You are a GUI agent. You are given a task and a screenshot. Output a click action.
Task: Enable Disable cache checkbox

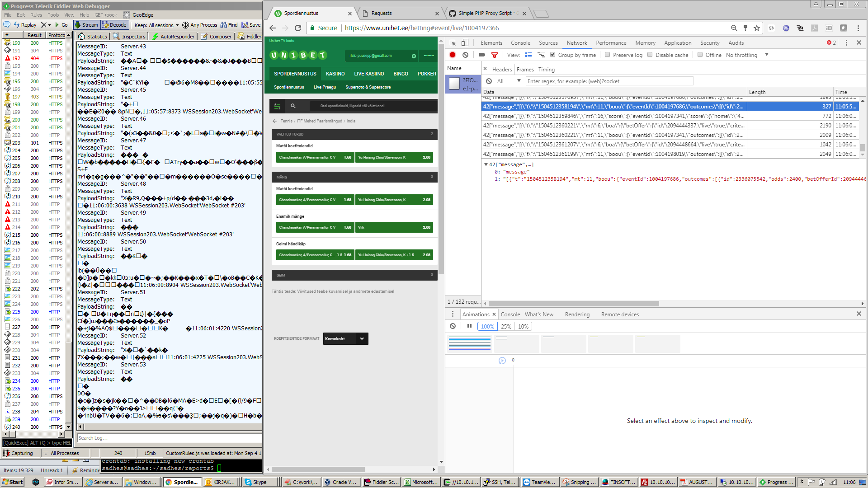pyautogui.click(x=650, y=55)
